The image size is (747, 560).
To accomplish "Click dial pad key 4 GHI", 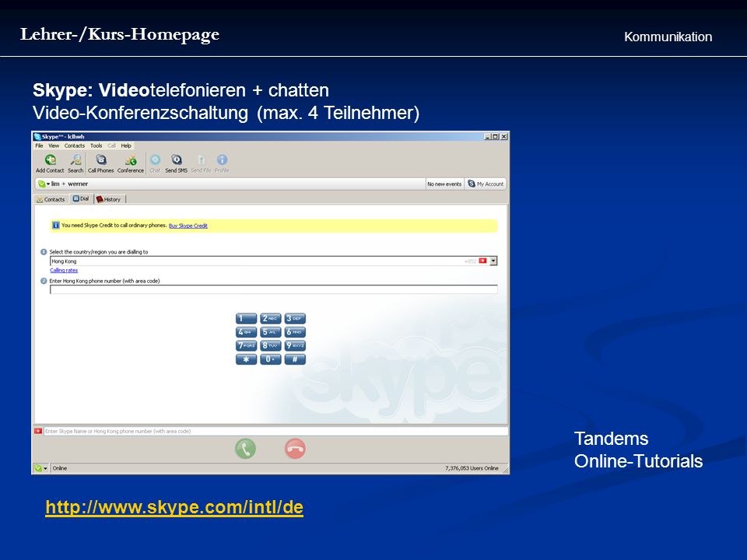I will point(246,332).
